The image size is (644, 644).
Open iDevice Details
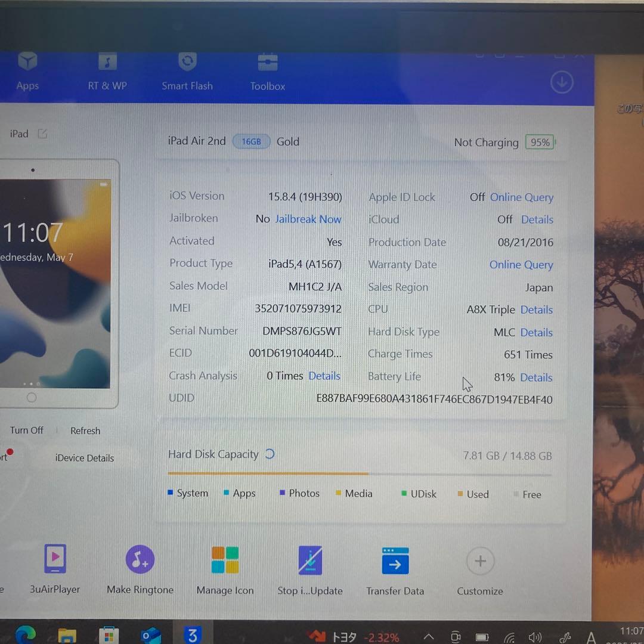85,457
